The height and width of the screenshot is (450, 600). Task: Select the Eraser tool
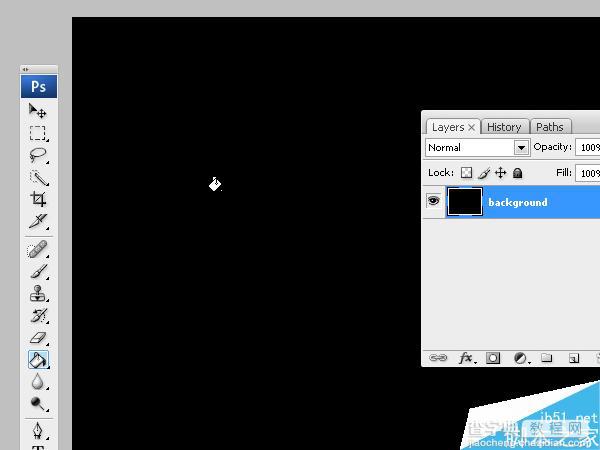38,338
